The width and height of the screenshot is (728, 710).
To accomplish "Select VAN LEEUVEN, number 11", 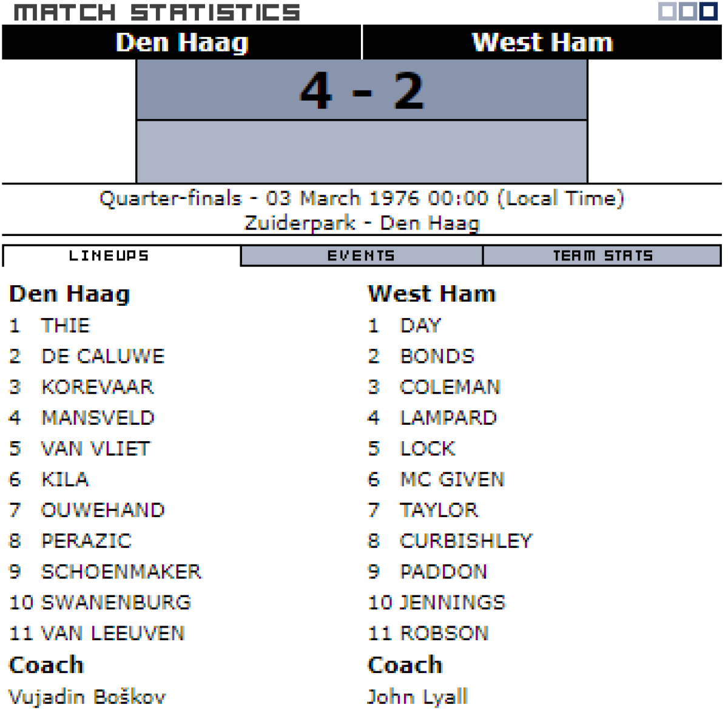I will [x=112, y=634].
